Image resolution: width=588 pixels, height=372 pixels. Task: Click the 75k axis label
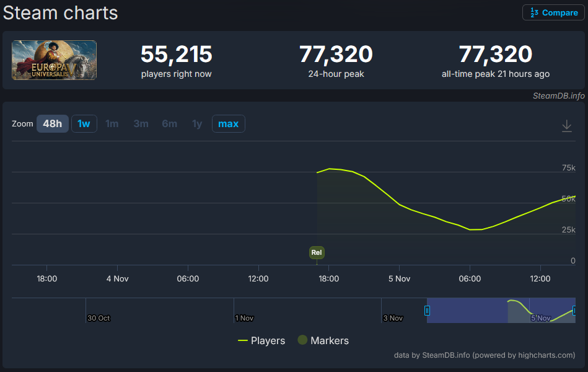(x=569, y=168)
